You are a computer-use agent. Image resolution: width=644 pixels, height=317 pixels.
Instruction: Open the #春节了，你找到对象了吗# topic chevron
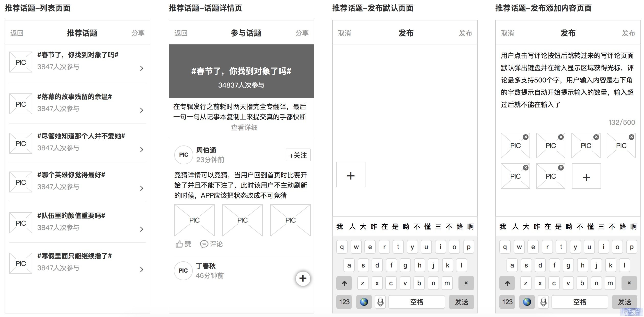pos(141,68)
